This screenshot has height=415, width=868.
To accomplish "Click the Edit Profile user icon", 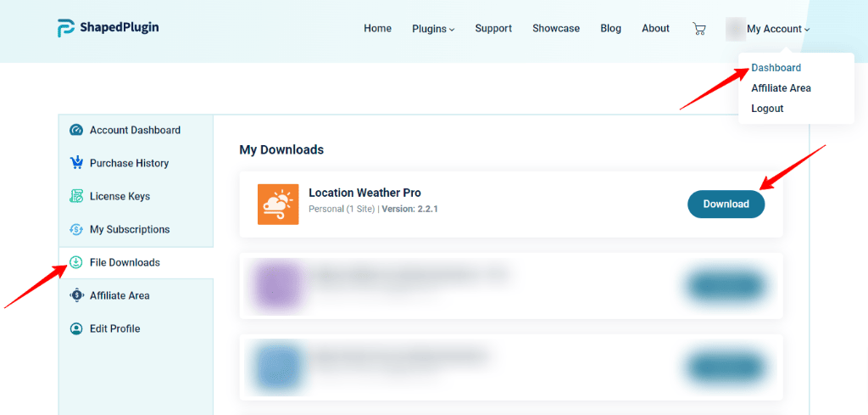I will [x=76, y=328].
